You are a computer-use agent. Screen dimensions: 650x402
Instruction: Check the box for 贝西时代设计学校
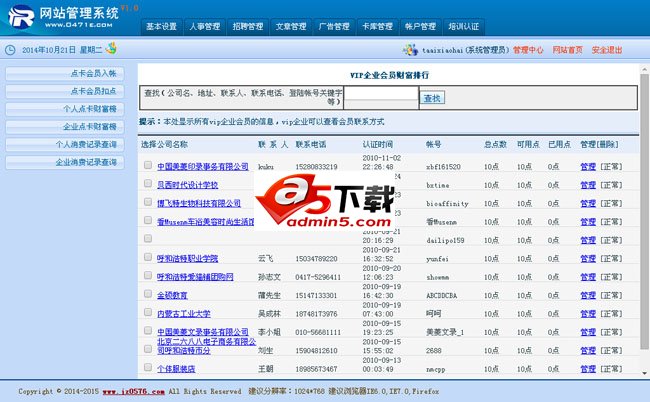pos(148,183)
